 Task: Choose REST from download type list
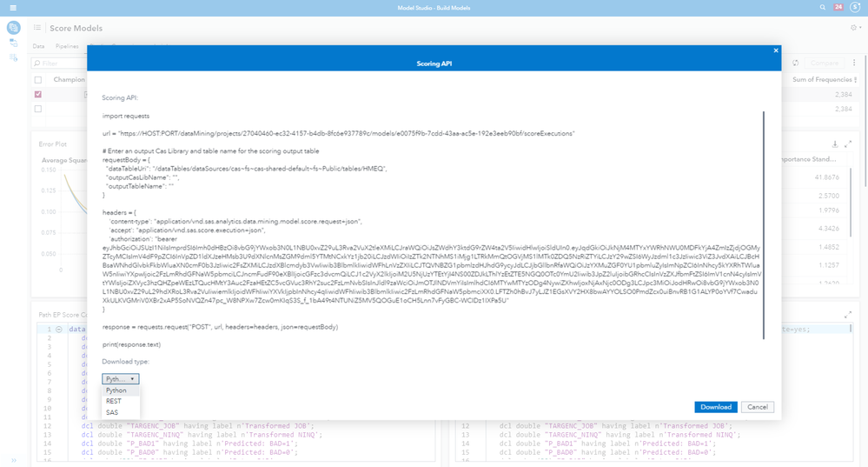coord(121,401)
